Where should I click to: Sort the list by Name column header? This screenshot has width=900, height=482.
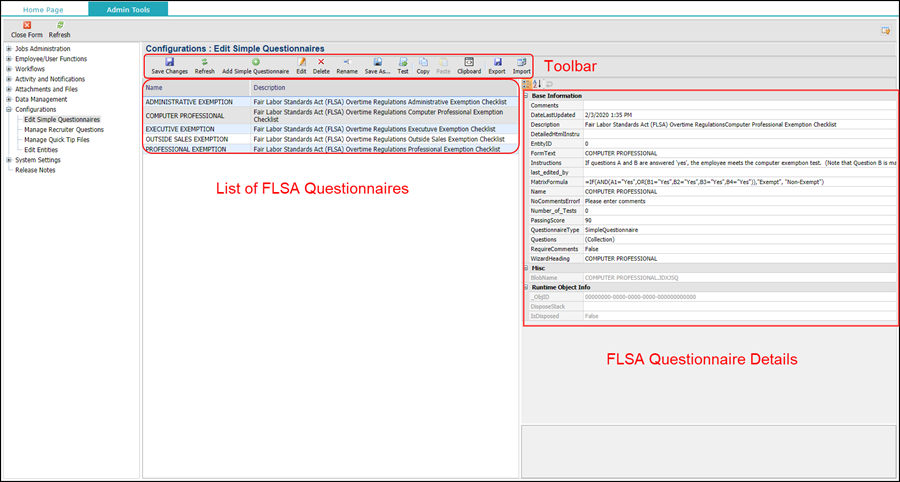[x=197, y=88]
